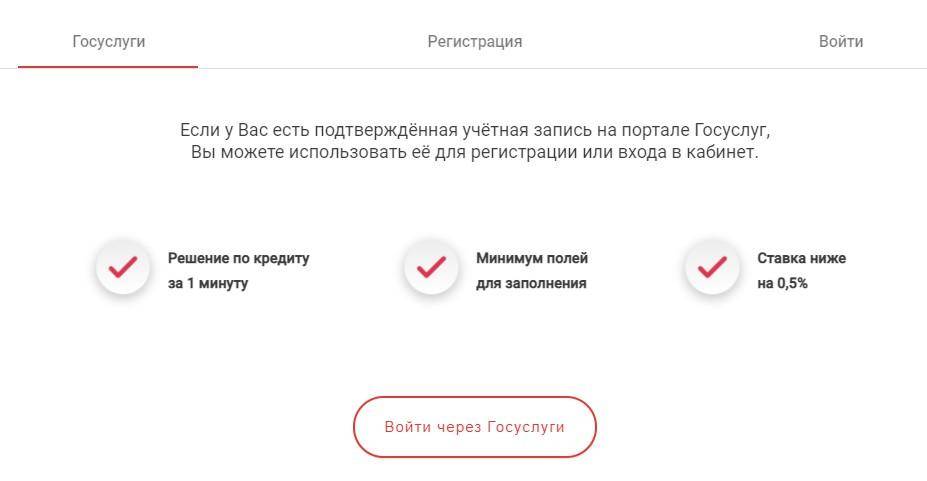Click the Ставка ниже text line
Image resolution: width=927 pixels, height=481 pixels.
[x=801, y=258]
